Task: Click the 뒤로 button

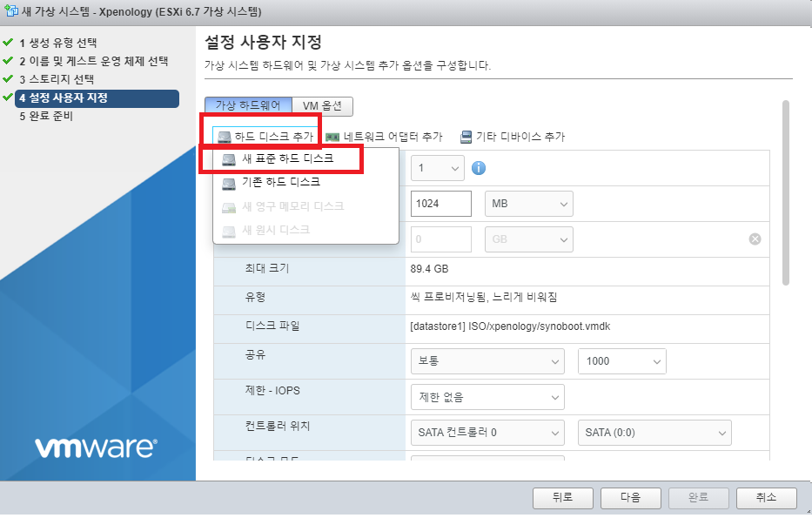Action: click(x=563, y=498)
